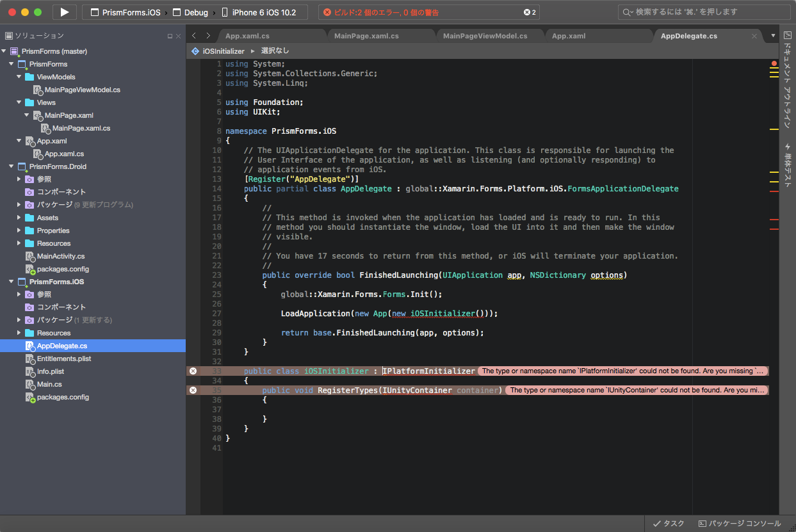Select the Debug configuration selector

point(190,12)
